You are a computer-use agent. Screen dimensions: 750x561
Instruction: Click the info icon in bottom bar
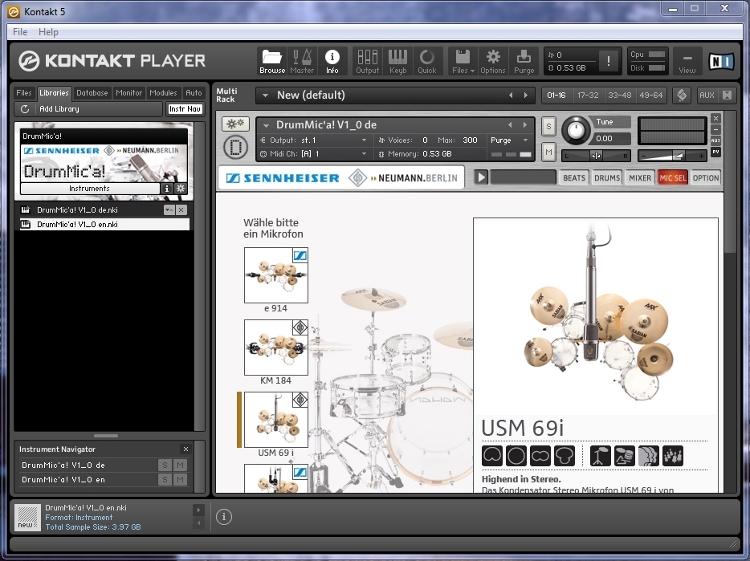pyautogui.click(x=223, y=517)
